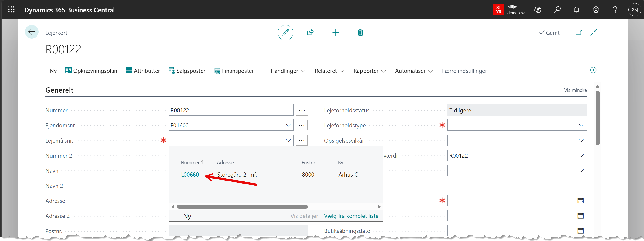Viewport: 644px width, 241px height.
Task: Open page in new window icon
Action: coord(578,33)
